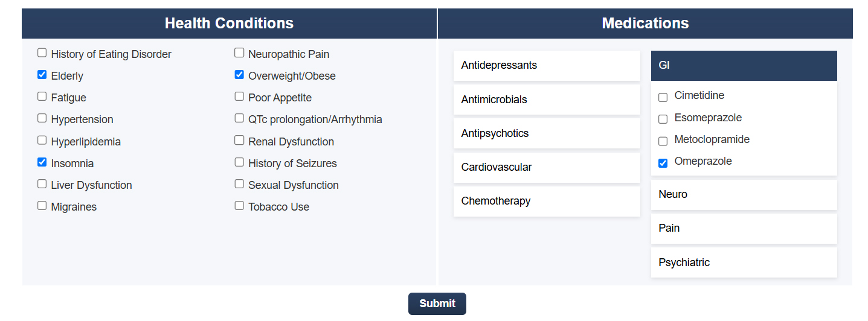Click the Submit button
868x321 pixels.
click(437, 304)
